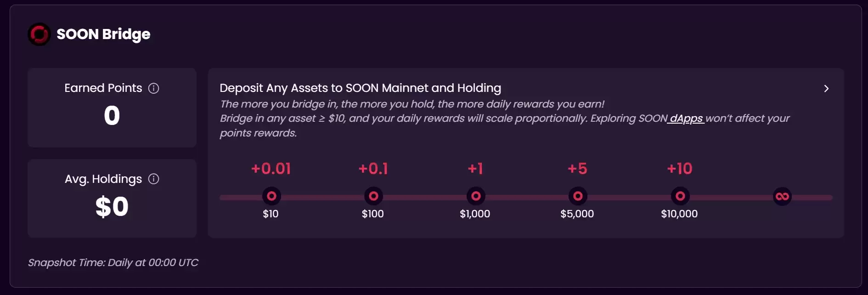Click the +0.1 reward label
Image resolution: width=868 pixels, height=295 pixels.
click(373, 169)
